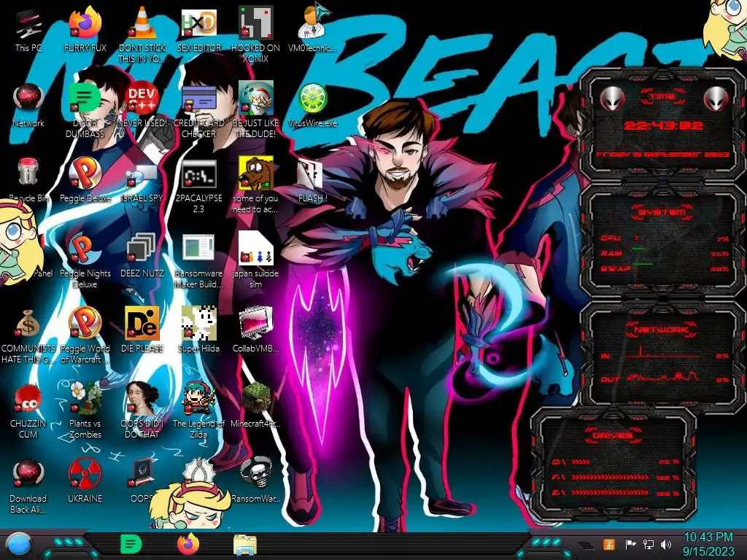Click the Start orb button
This screenshot has height=560, width=747.
(19, 545)
